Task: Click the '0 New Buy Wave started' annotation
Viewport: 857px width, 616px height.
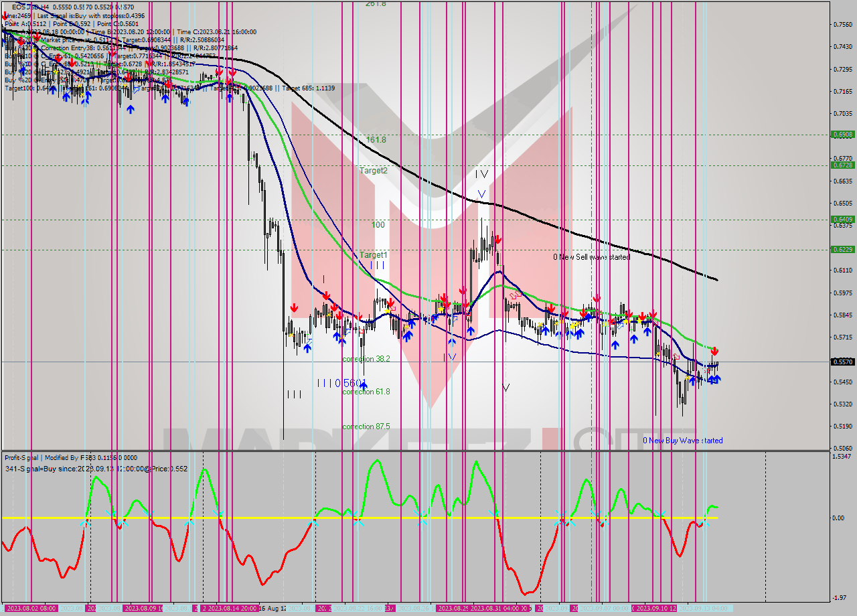Action: [683, 441]
